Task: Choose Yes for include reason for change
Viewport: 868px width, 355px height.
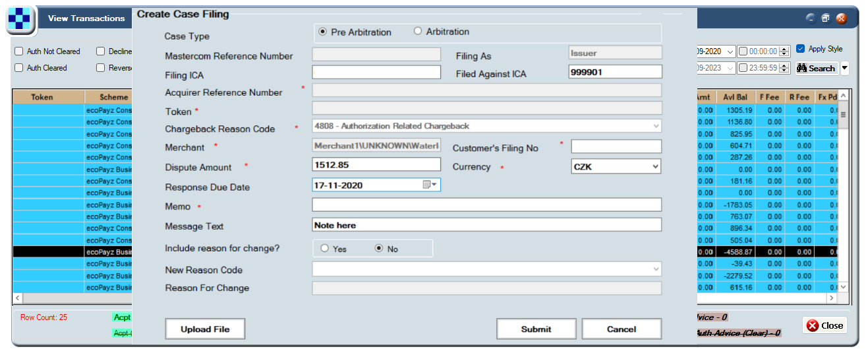Action: tap(324, 249)
